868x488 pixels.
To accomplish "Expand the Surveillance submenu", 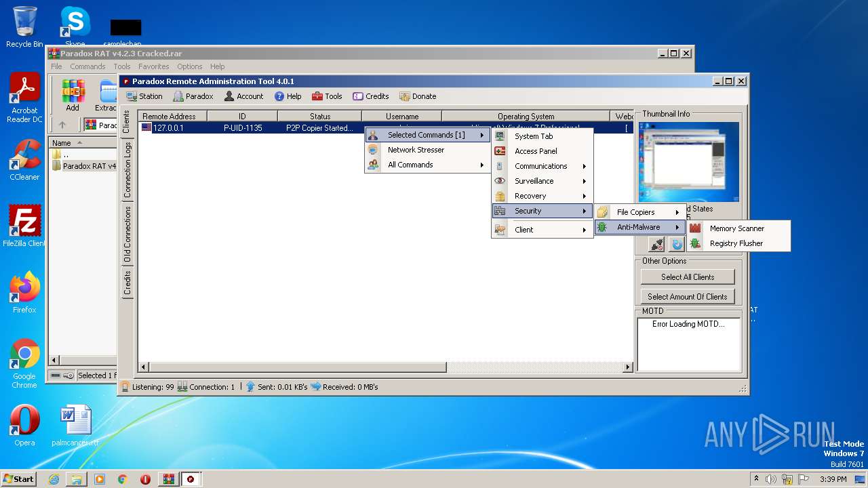I will (x=542, y=181).
